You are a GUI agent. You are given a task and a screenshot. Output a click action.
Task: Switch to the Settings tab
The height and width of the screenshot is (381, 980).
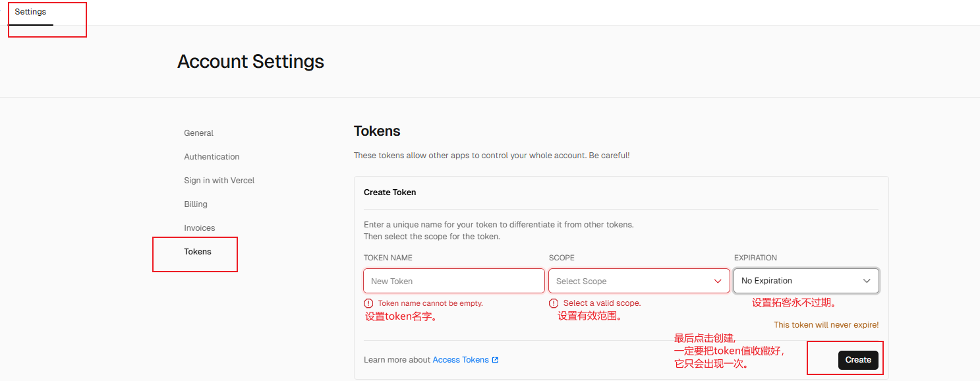(30, 12)
